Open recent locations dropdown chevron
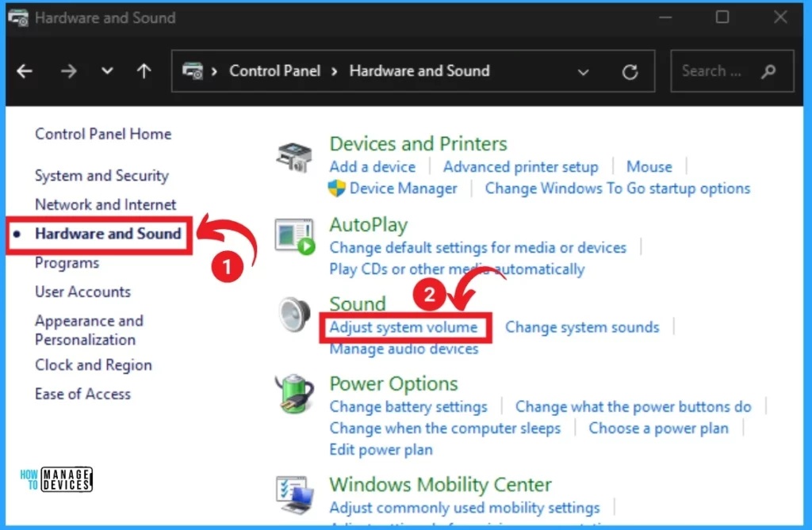812x530 pixels. (x=107, y=71)
